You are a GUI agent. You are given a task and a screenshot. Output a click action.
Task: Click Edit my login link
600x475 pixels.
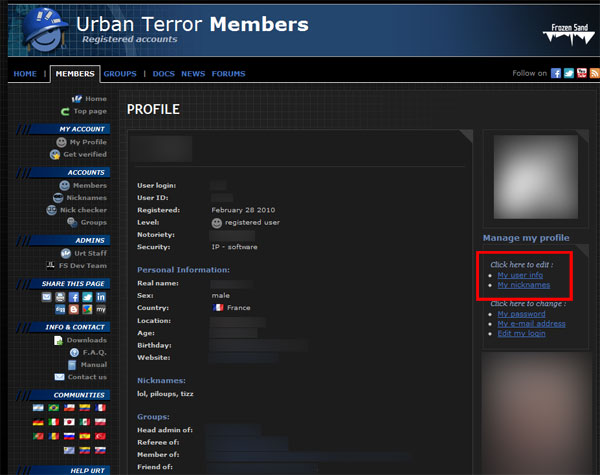point(522,333)
